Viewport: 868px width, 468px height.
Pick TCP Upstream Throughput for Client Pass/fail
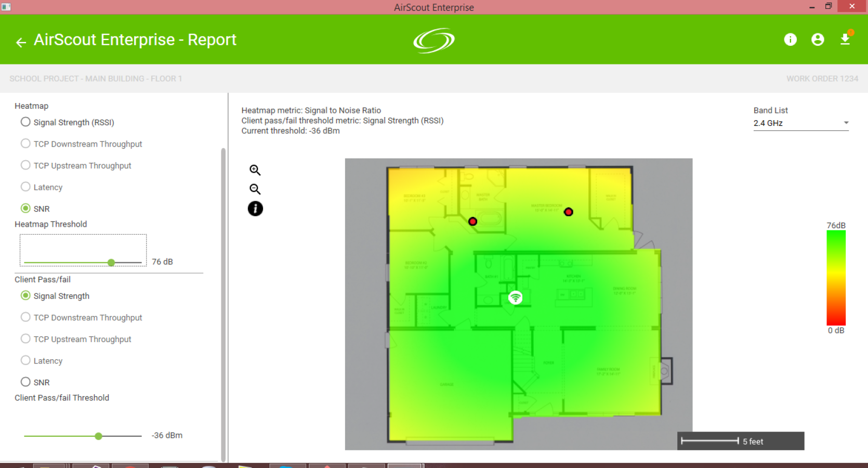[76, 339]
